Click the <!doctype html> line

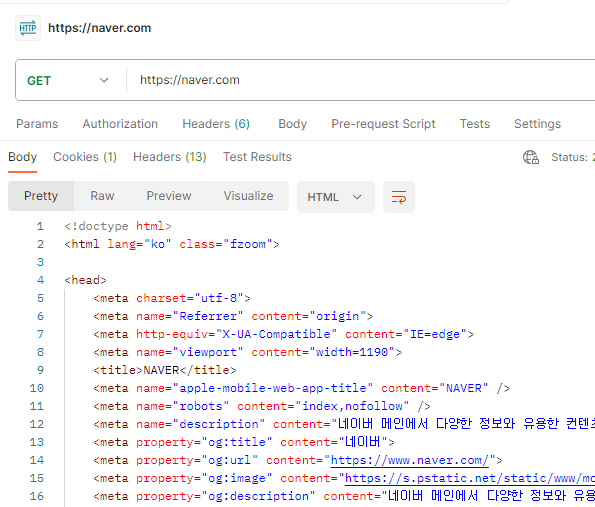(x=118, y=226)
